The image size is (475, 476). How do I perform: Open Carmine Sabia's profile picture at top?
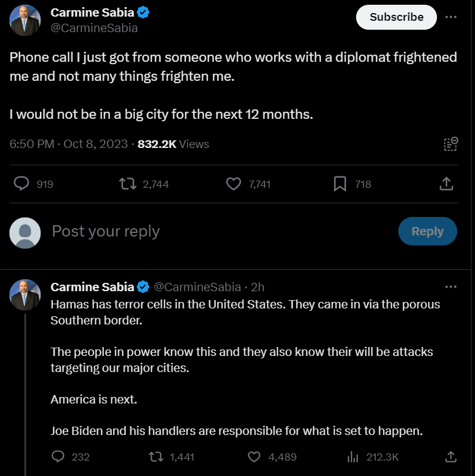pyautogui.click(x=25, y=20)
